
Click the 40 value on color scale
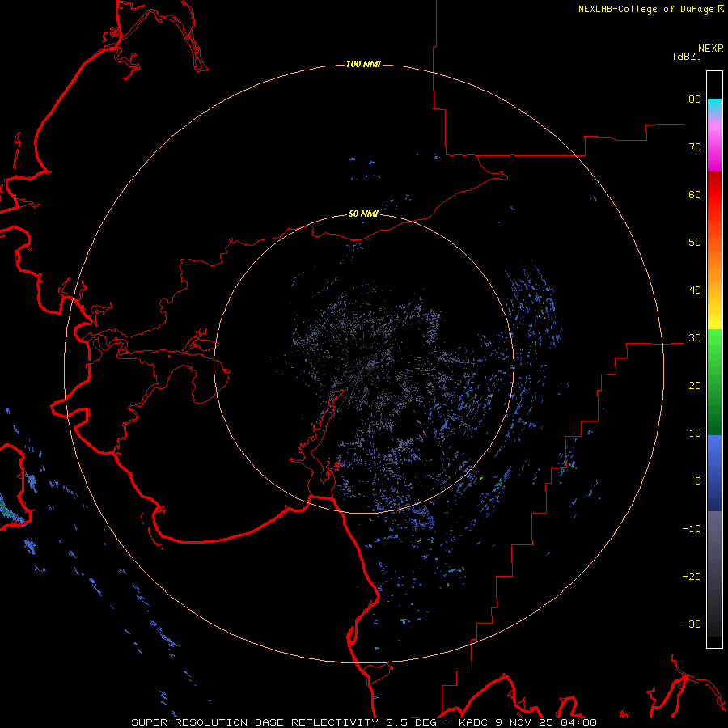(x=695, y=290)
